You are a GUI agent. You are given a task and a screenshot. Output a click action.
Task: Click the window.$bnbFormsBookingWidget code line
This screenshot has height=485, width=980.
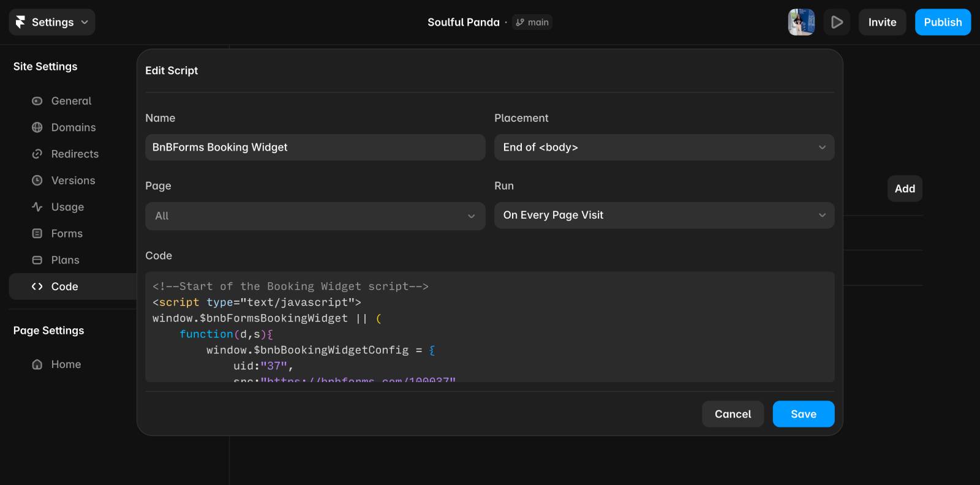pyautogui.click(x=267, y=318)
